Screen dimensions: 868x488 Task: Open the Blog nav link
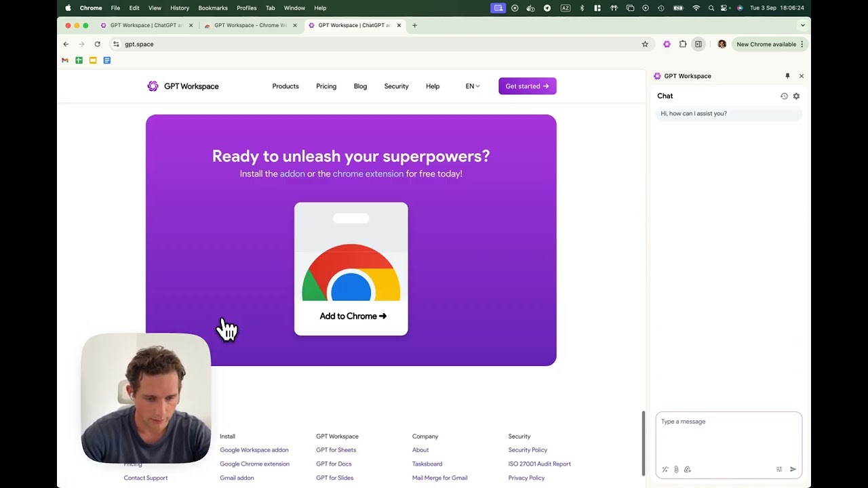pos(360,86)
